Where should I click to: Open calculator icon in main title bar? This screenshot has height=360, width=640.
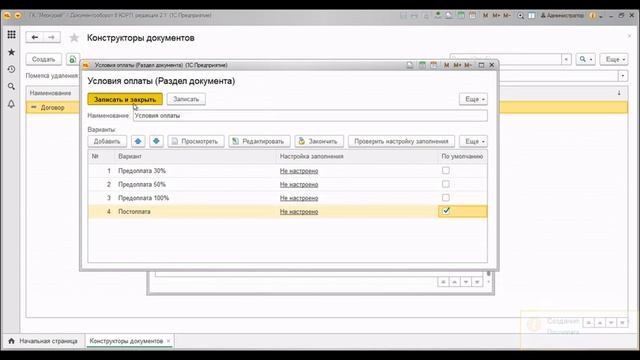[461, 15]
